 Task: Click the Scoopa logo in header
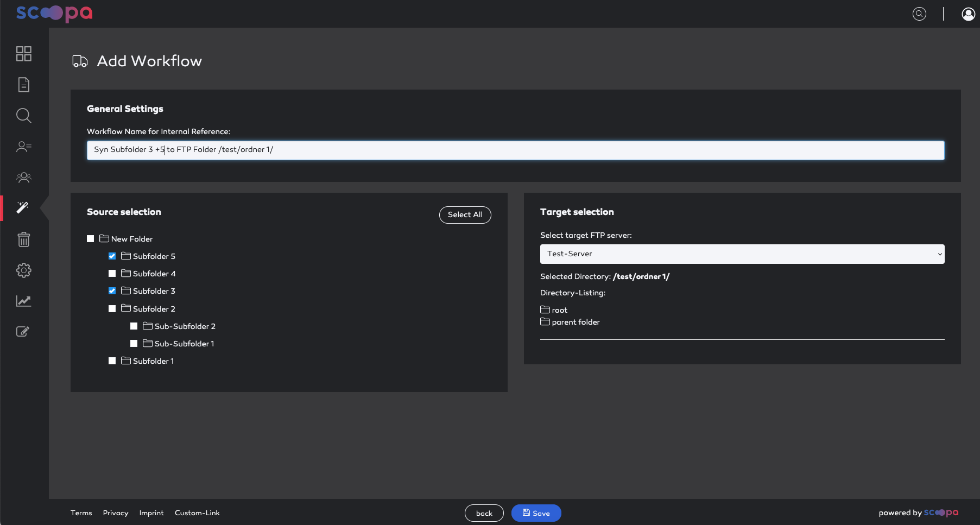click(54, 14)
